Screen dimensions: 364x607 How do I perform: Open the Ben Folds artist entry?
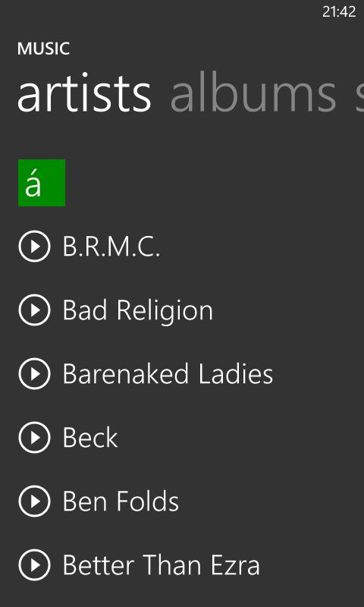click(121, 502)
